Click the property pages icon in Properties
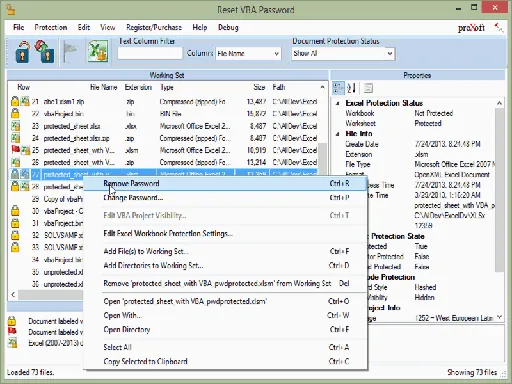Screen dimensions: 512x384 click(x=368, y=88)
